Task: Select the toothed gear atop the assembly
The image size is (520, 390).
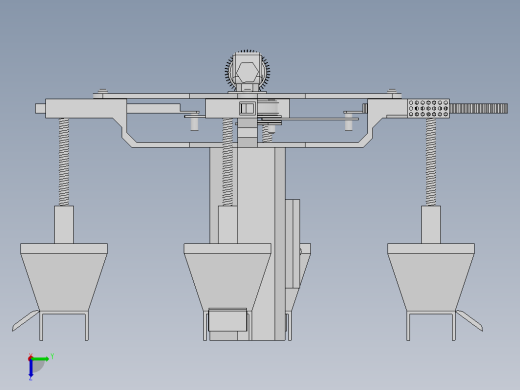Action: [247, 71]
